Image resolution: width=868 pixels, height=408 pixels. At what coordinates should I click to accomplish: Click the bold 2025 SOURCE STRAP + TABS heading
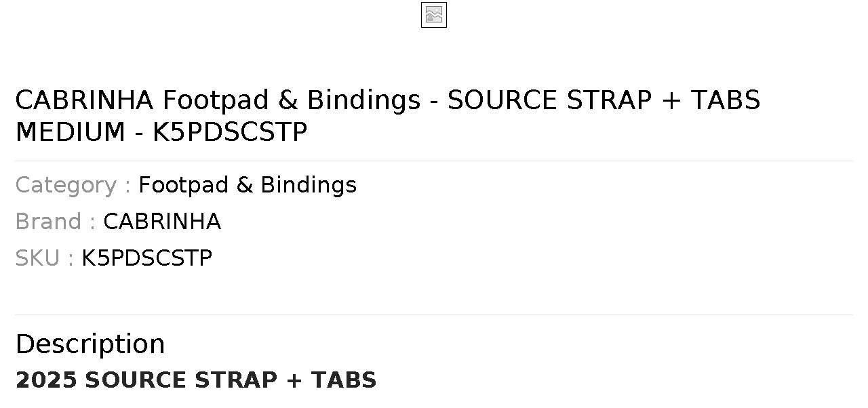pos(196,380)
